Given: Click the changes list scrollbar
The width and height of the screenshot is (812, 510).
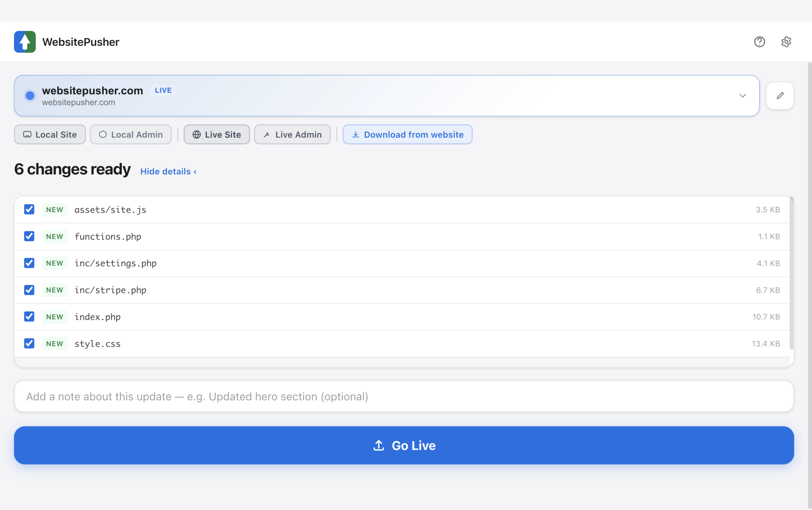Looking at the screenshot, I should (x=791, y=274).
